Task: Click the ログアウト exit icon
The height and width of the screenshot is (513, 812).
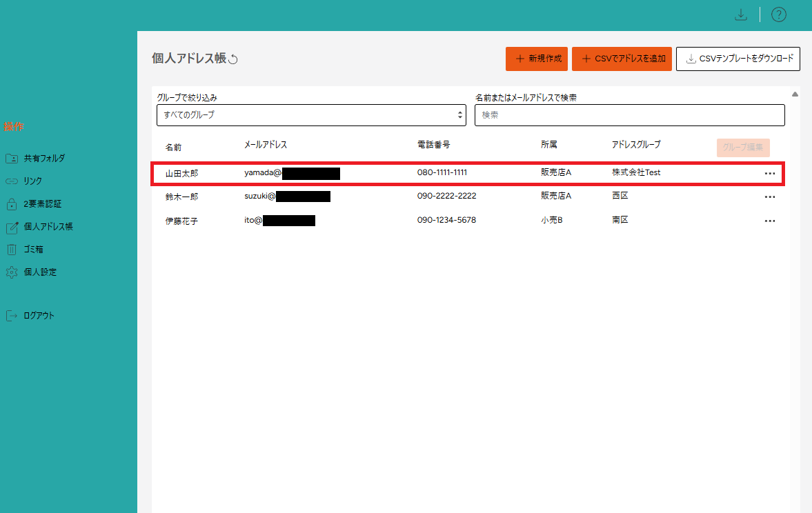Action: click(x=12, y=316)
